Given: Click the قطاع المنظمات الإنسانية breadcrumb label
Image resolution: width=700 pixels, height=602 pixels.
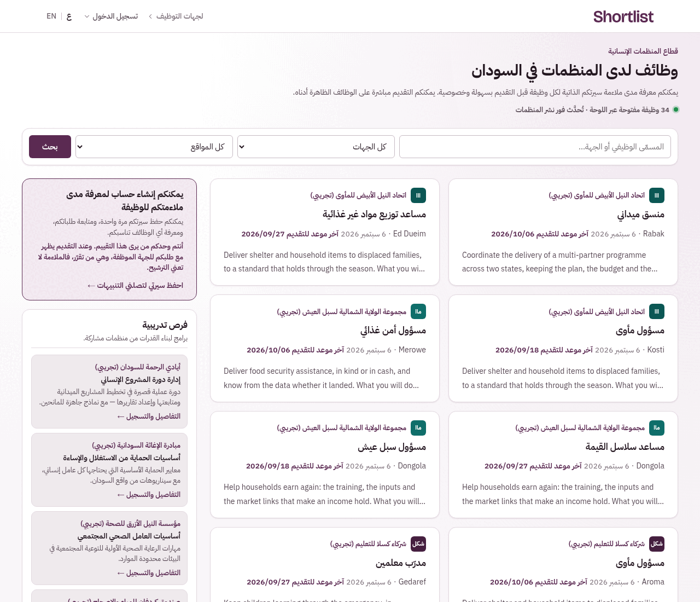Looking at the screenshot, I should [643, 51].
